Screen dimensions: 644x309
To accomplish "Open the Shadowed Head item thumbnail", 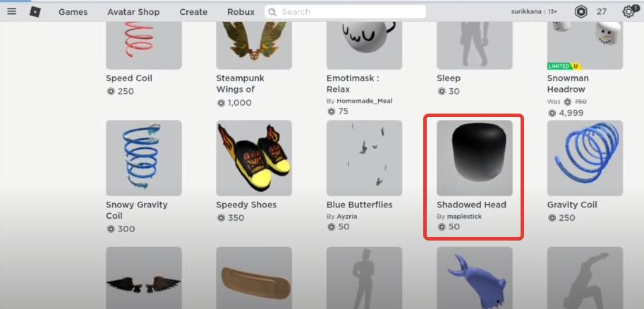I will tap(475, 158).
